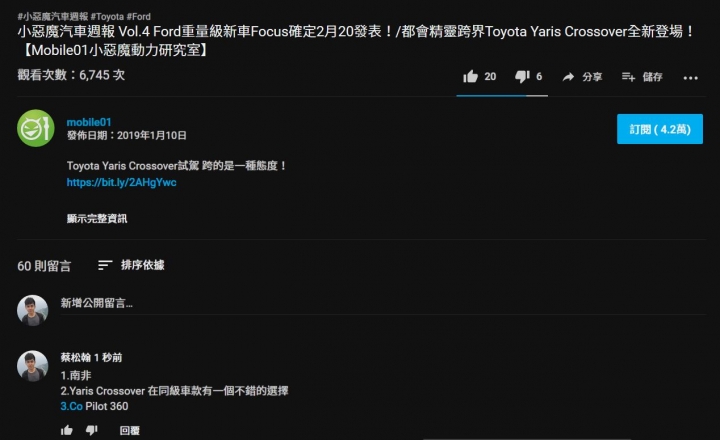Jump to 3.Co timestamp link in comment
The image size is (720, 440).
click(x=72, y=406)
